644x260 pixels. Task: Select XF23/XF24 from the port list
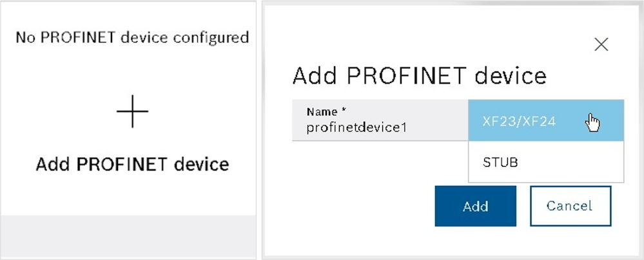click(546, 120)
